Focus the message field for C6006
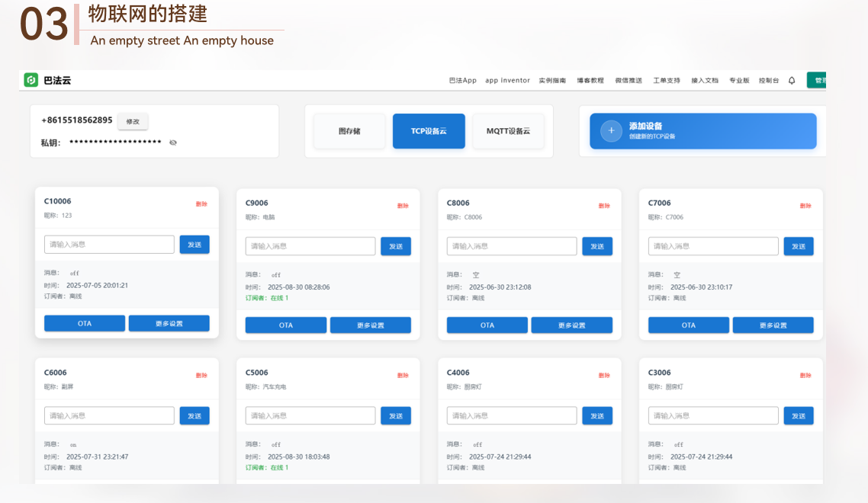 (x=109, y=416)
